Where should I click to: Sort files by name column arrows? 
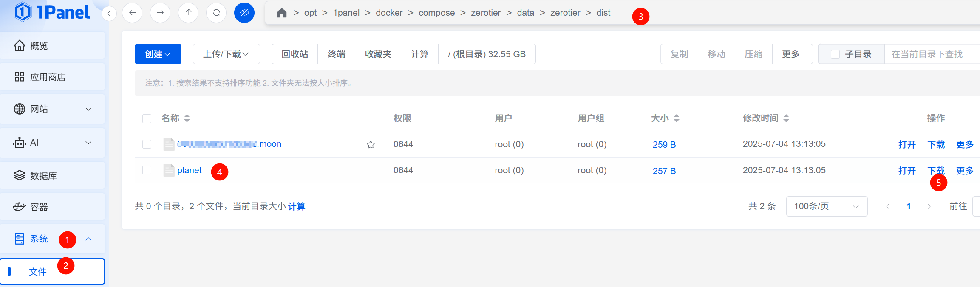click(x=187, y=118)
